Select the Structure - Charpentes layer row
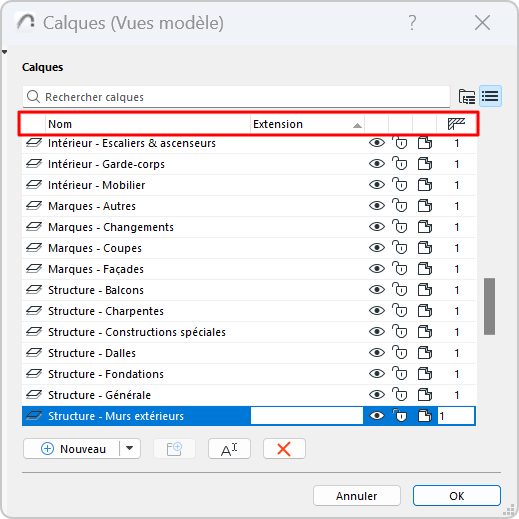The image size is (519, 519). pyautogui.click(x=249, y=311)
